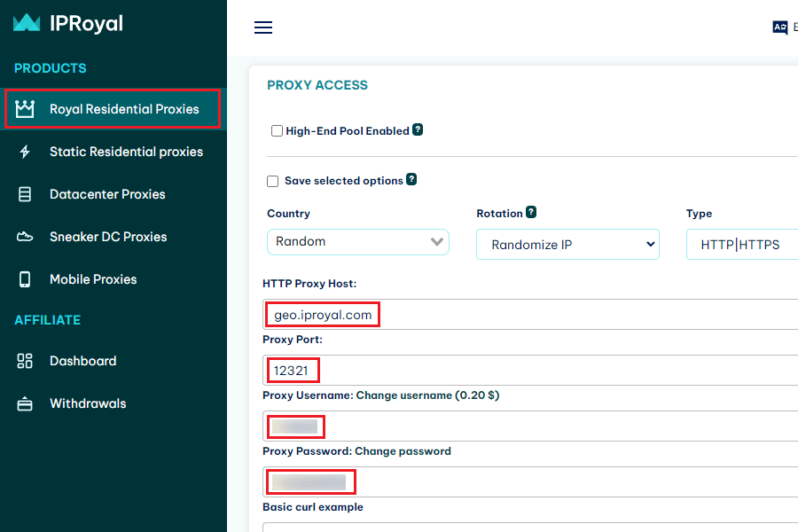Click help icon next to Rotation
This screenshot has width=798, height=532.
(531, 212)
